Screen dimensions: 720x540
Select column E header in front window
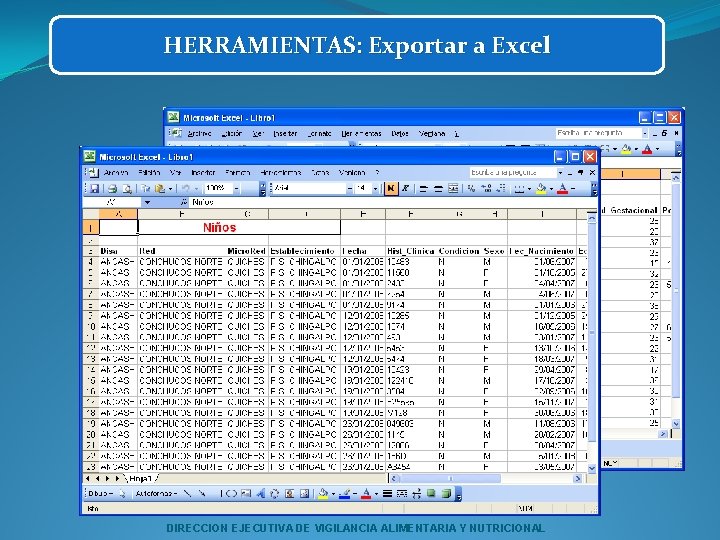(363, 214)
